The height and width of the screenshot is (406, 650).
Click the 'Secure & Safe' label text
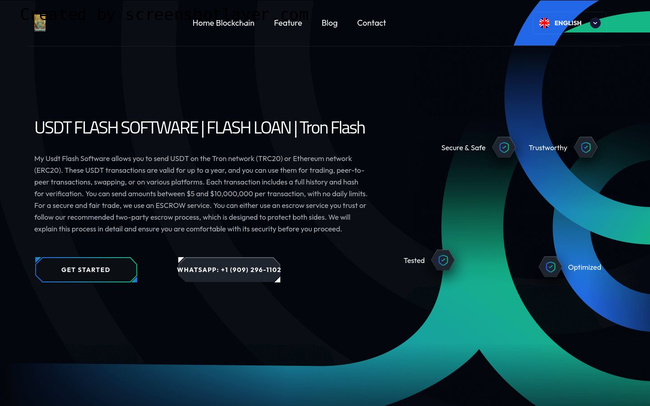(x=463, y=148)
